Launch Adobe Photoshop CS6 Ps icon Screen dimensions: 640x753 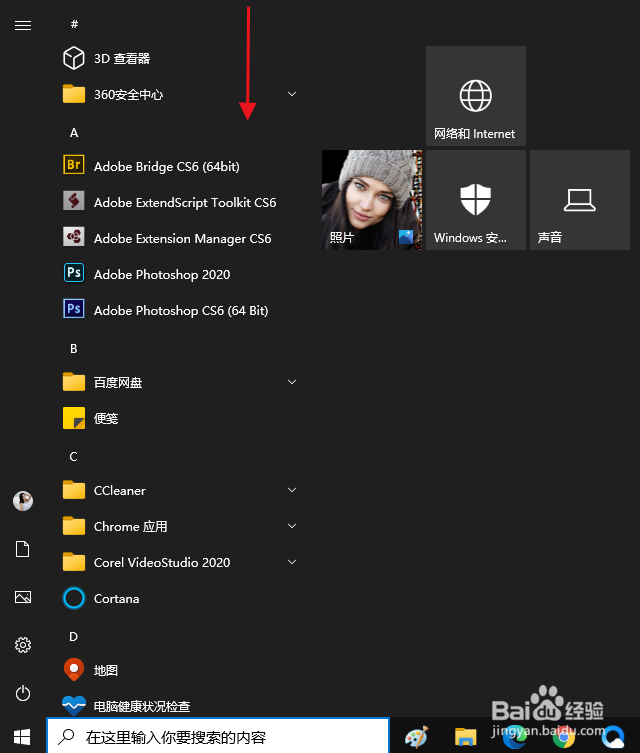pos(73,309)
